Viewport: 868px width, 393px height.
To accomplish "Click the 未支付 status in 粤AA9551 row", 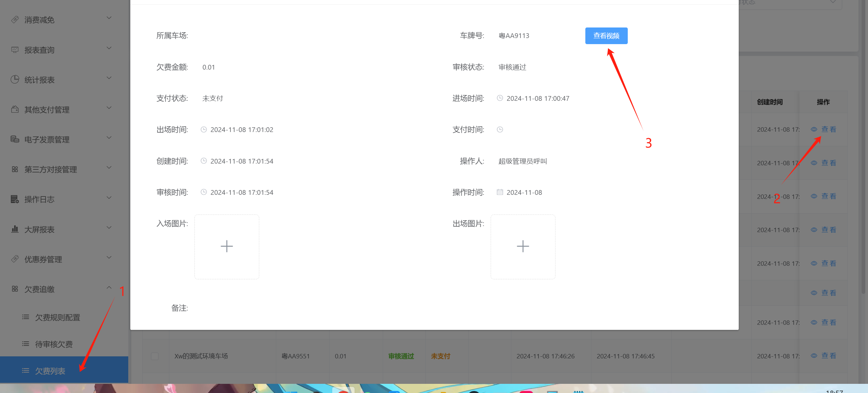I will pos(440,356).
